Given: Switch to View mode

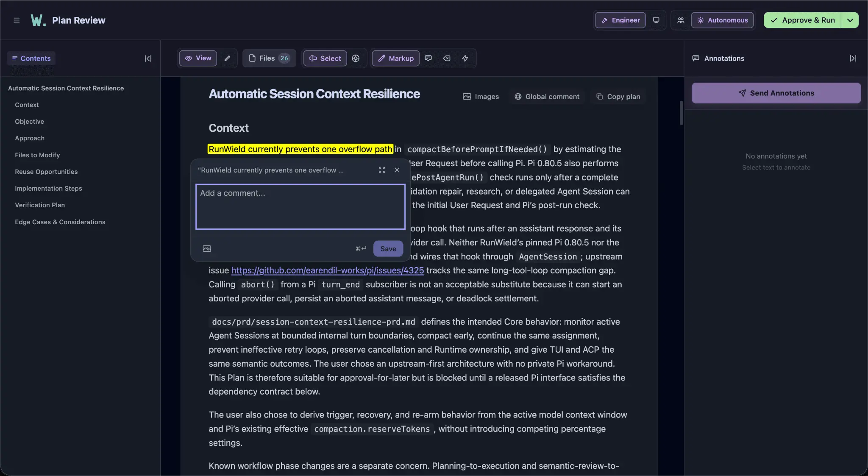Looking at the screenshot, I should click(198, 58).
